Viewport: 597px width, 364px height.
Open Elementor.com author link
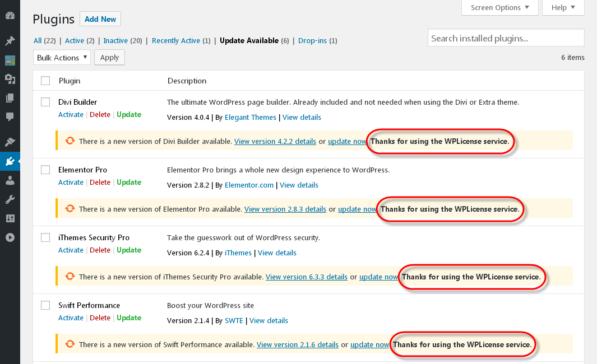click(249, 185)
